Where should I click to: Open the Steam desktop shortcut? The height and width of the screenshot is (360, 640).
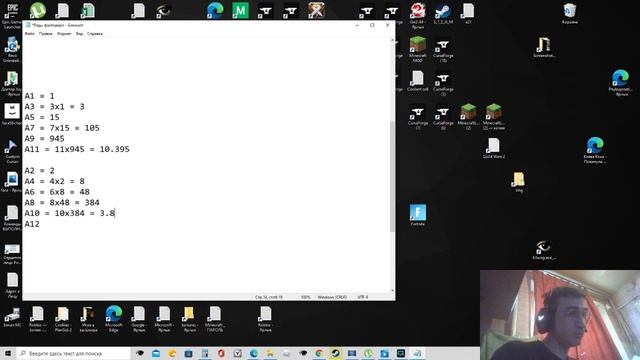[x=443, y=13]
